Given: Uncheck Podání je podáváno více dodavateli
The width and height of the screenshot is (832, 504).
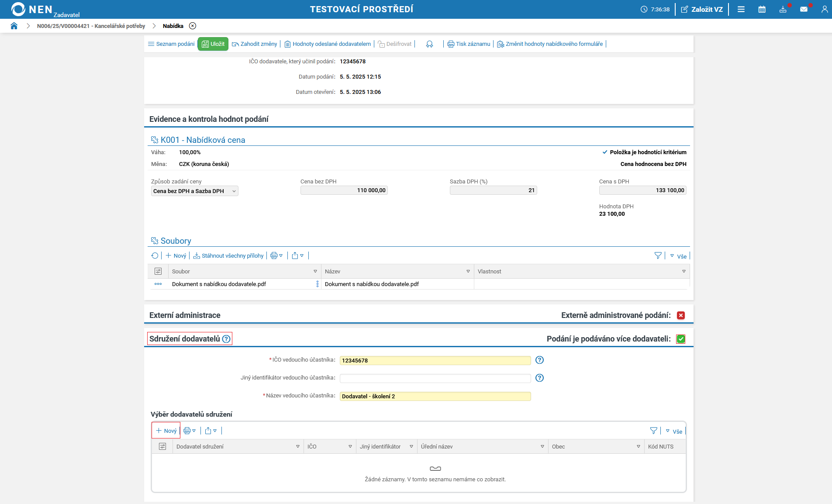Looking at the screenshot, I should click(x=680, y=339).
